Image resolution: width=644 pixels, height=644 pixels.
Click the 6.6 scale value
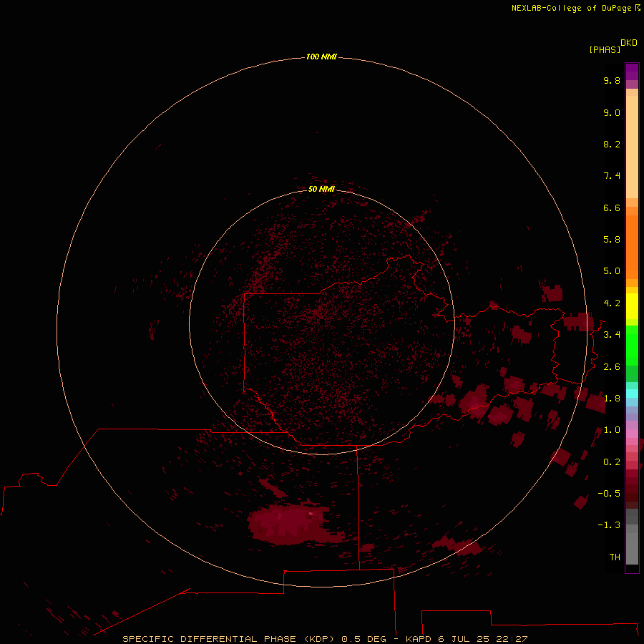pos(612,208)
